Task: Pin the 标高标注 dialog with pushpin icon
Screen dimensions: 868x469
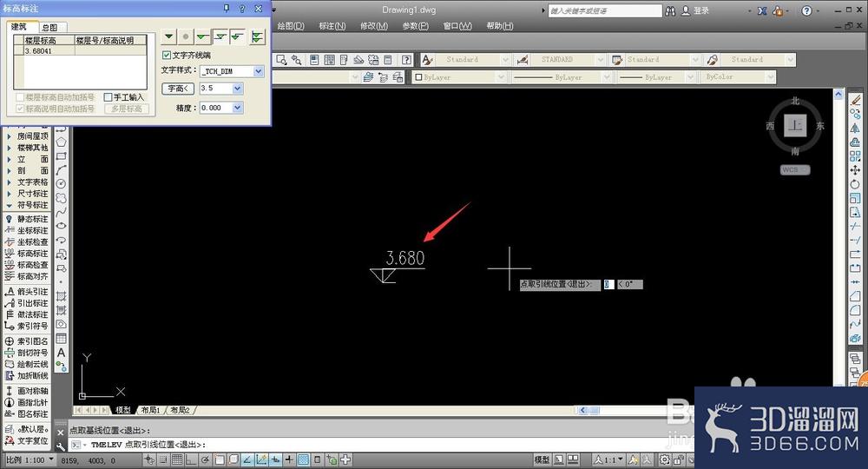Action: [226, 9]
